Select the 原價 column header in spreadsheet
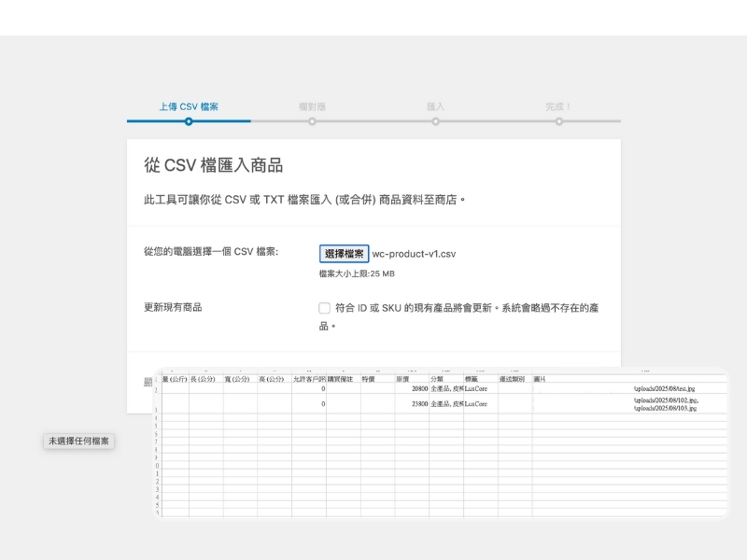The image size is (747, 560). (x=402, y=379)
